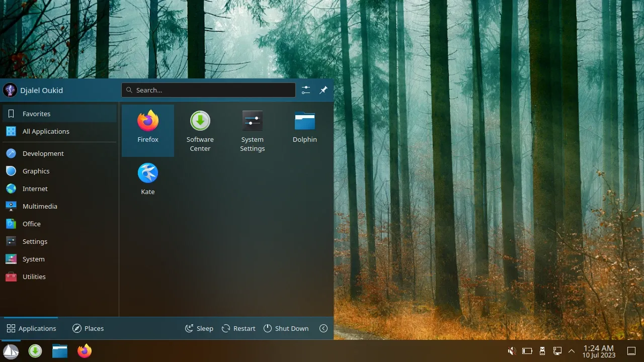Click the Show Desktop button
The image size is (644, 362).
click(631, 351)
